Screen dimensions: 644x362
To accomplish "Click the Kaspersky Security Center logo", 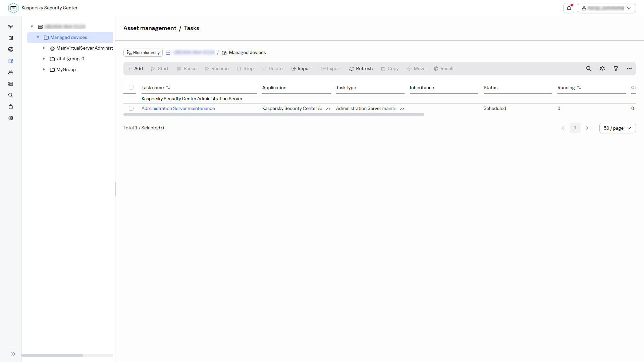I will coord(13,8).
